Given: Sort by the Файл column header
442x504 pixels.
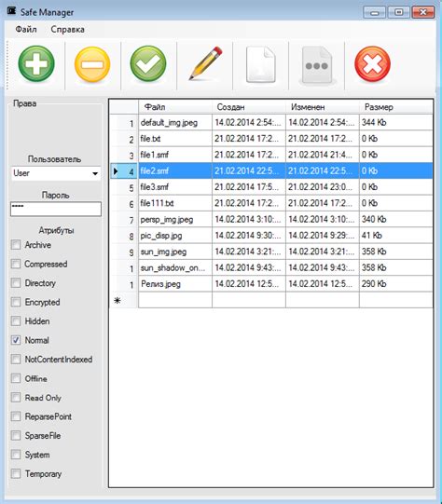Looking at the screenshot, I should point(175,107).
